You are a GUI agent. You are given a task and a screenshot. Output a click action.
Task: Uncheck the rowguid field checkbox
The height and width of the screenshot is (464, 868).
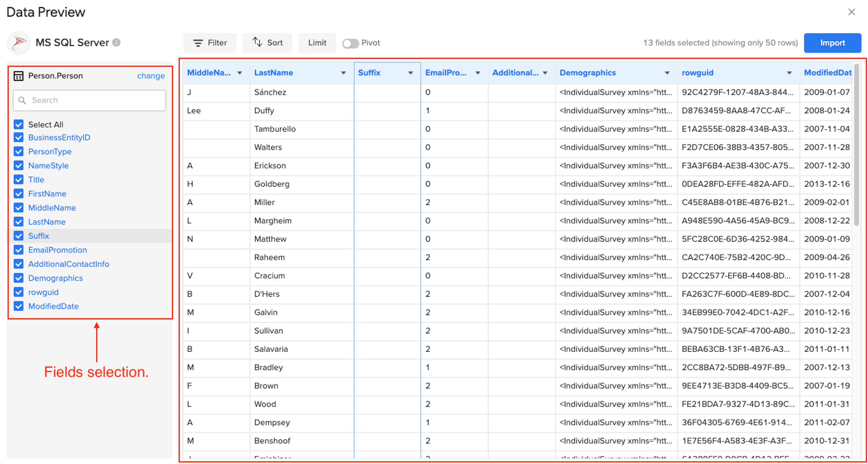(x=18, y=292)
